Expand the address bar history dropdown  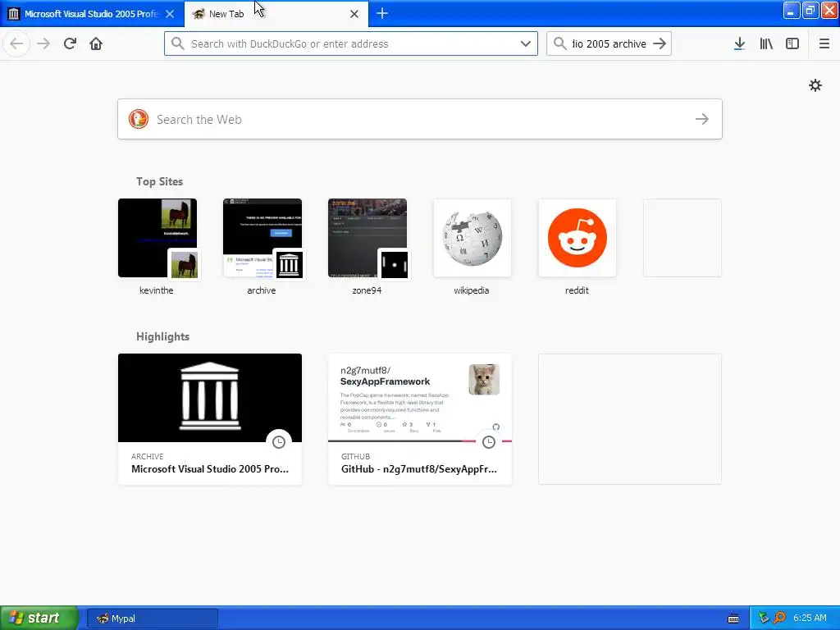[526, 44]
